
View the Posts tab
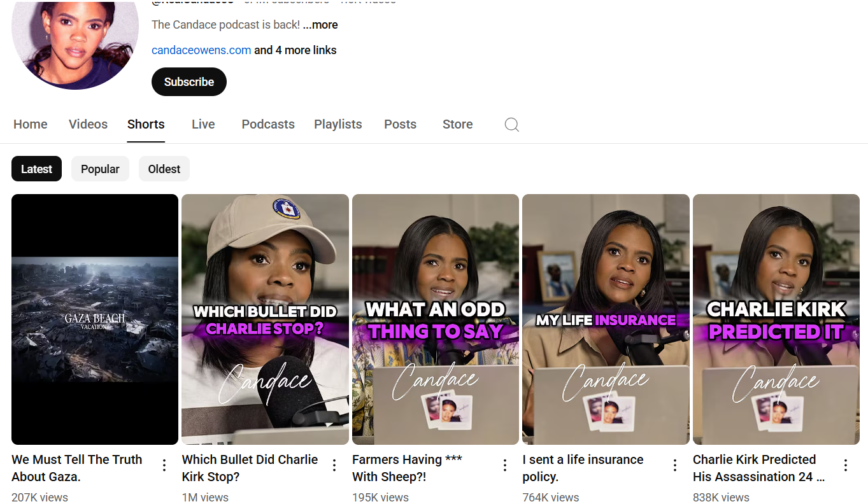point(401,124)
